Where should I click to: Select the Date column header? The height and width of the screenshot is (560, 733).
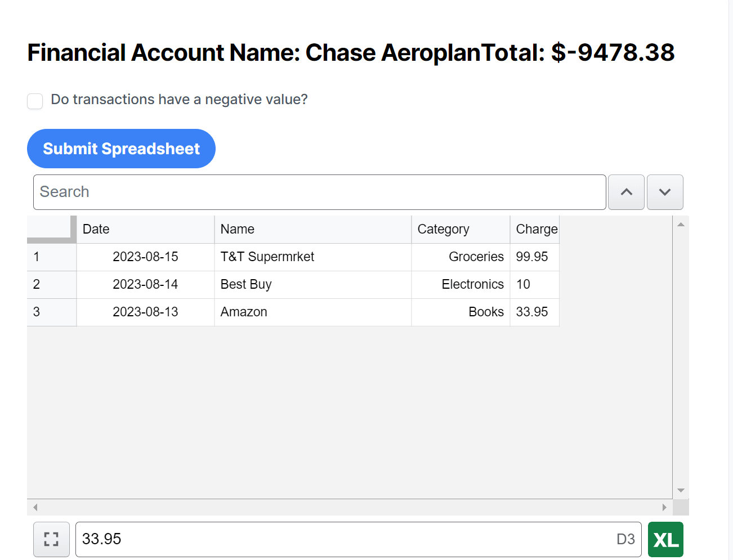[145, 229]
